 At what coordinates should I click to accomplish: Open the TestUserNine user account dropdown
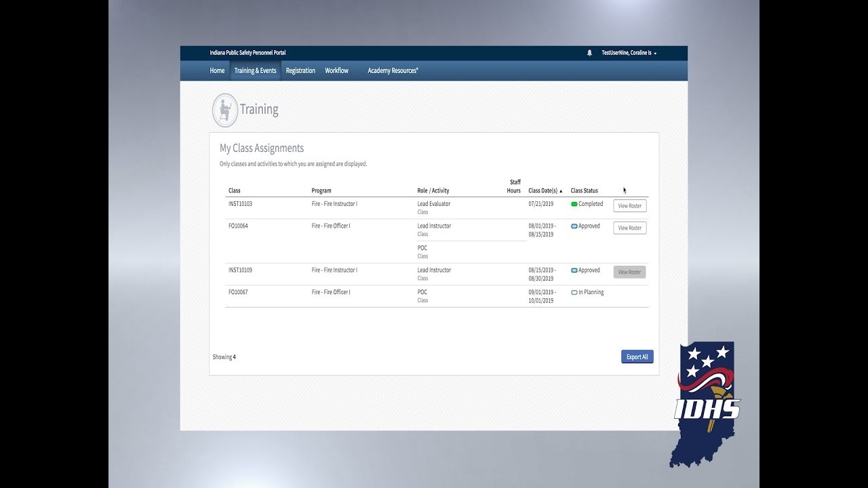[629, 53]
